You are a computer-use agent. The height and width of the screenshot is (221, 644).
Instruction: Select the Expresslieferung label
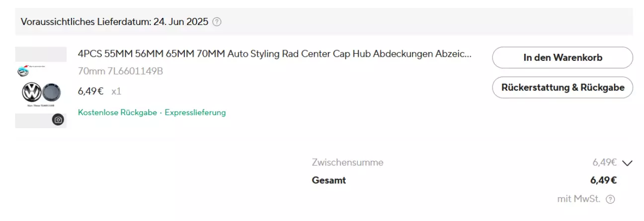click(195, 112)
